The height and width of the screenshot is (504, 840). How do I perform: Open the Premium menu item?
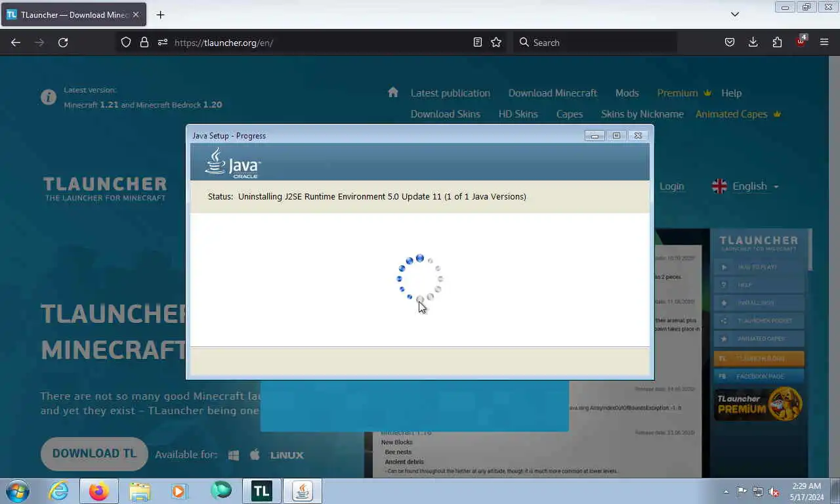[684, 93]
